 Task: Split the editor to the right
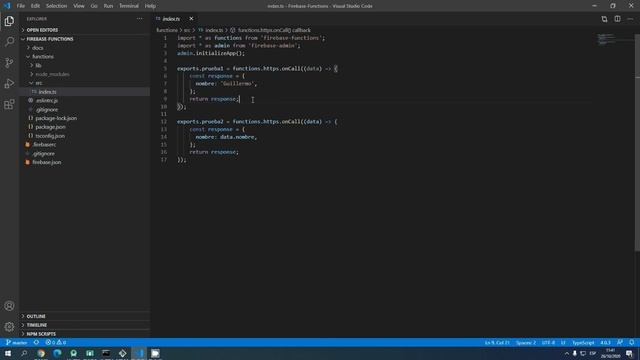tap(617, 19)
